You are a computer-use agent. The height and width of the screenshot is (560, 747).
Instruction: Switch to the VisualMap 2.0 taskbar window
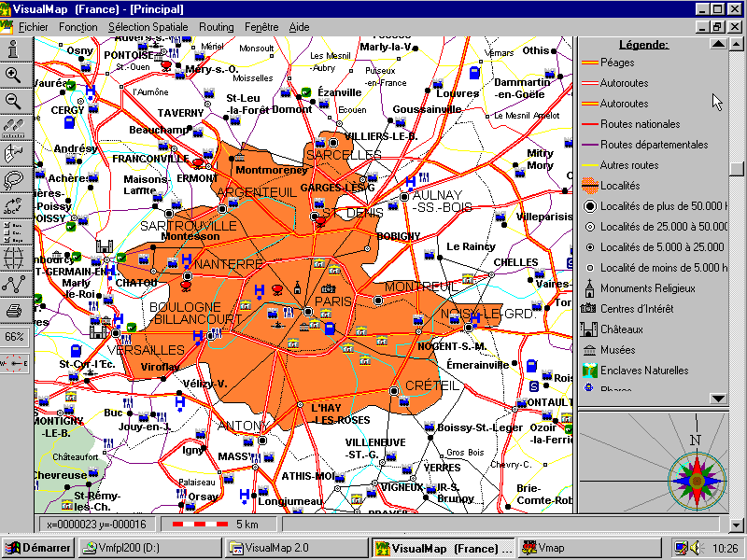pyautogui.click(x=296, y=548)
